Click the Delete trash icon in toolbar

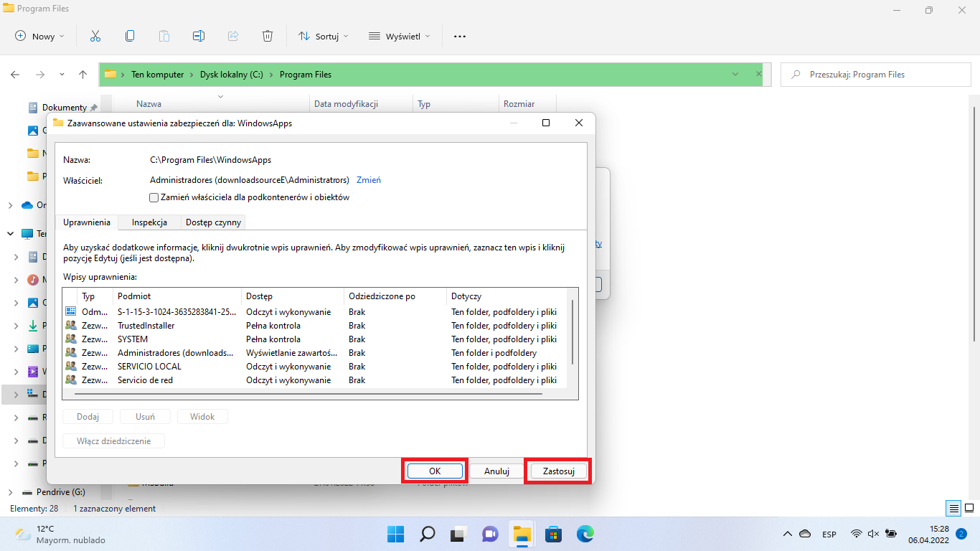tap(268, 36)
